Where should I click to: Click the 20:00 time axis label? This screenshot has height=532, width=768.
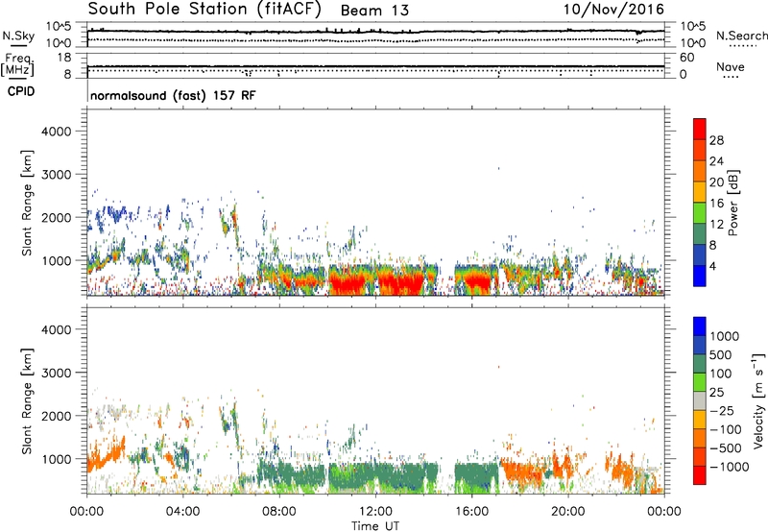(568, 512)
